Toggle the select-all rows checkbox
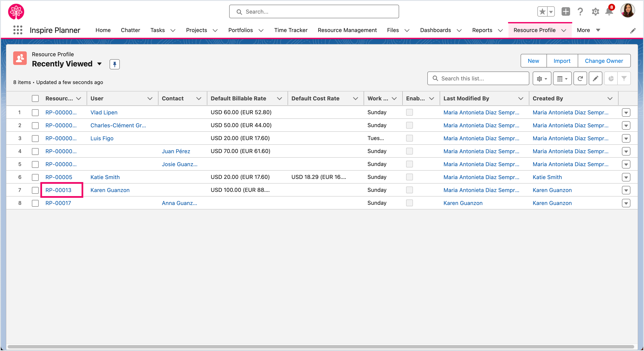This screenshot has width=644, height=351. tap(35, 98)
